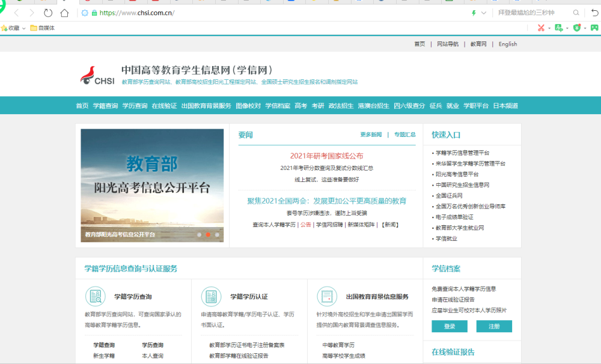Open 中等教育学历 link
The width and height of the screenshot is (601, 364).
pos(338,345)
